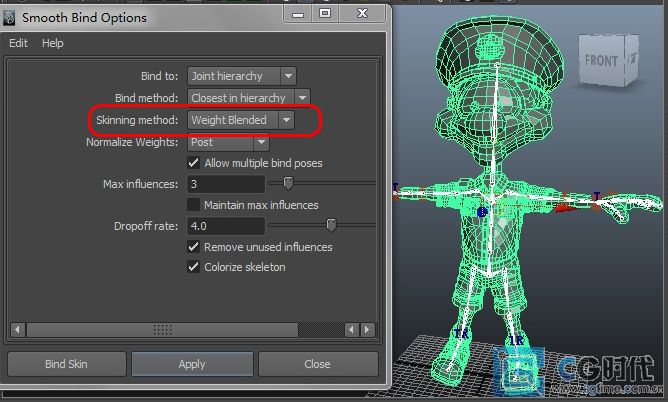Open the Help menu
The width and height of the screenshot is (668, 402).
coord(52,43)
